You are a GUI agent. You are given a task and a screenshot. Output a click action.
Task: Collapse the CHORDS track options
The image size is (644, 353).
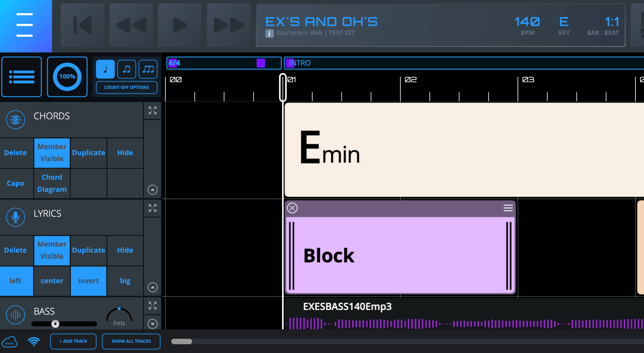pyautogui.click(x=153, y=190)
